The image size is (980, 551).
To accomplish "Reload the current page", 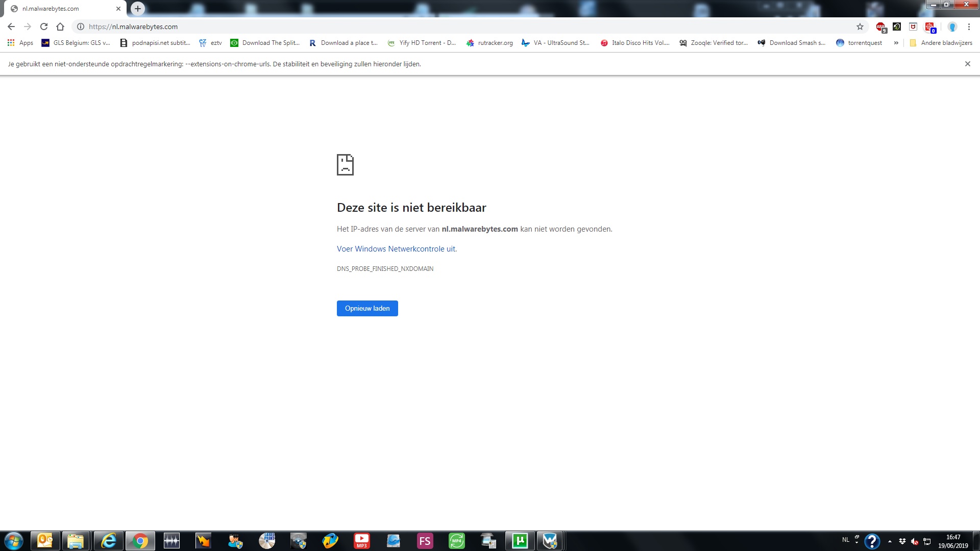I will click(43, 27).
